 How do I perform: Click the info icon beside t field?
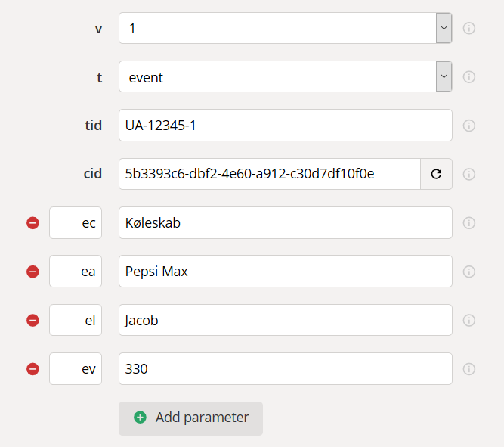pos(468,77)
